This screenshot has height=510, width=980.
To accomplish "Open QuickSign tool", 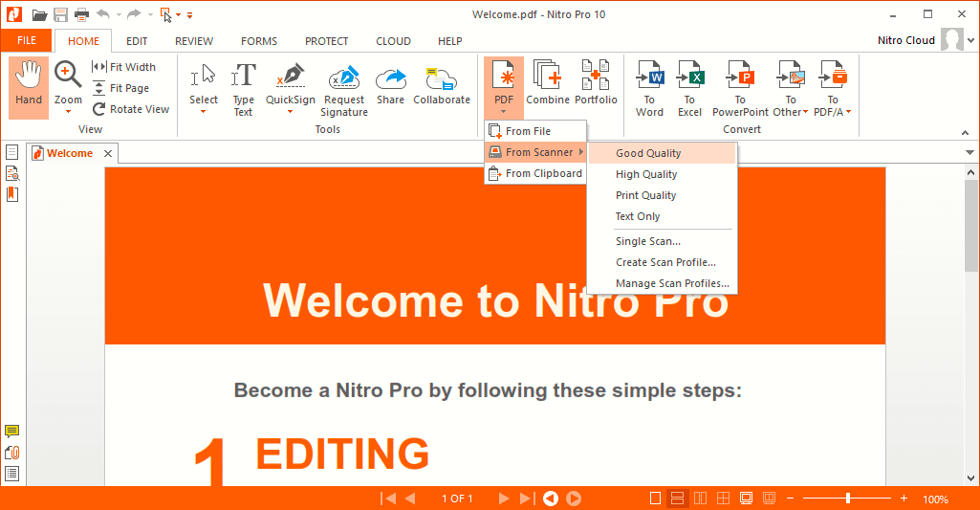I will pyautogui.click(x=290, y=88).
